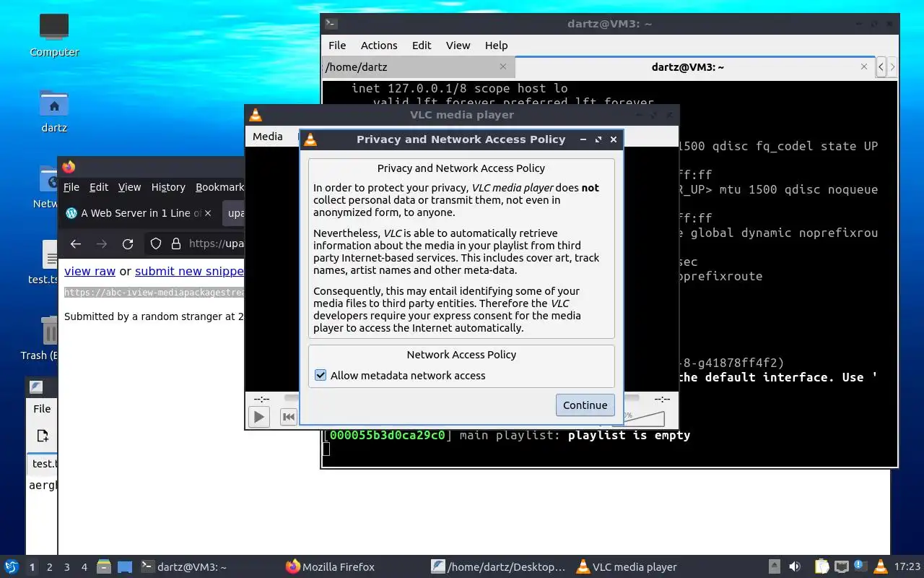924x578 pixels.
Task: Open Firefox File menu
Action: 71,187
